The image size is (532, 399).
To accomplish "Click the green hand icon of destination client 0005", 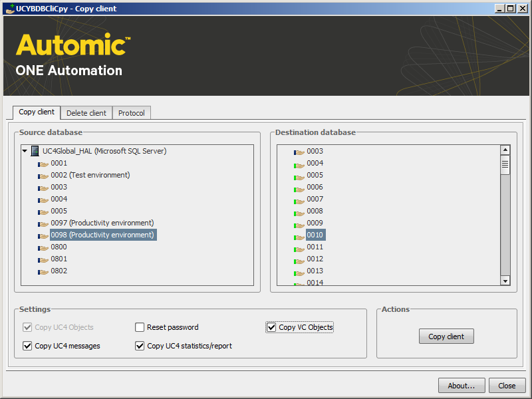I will (299, 176).
